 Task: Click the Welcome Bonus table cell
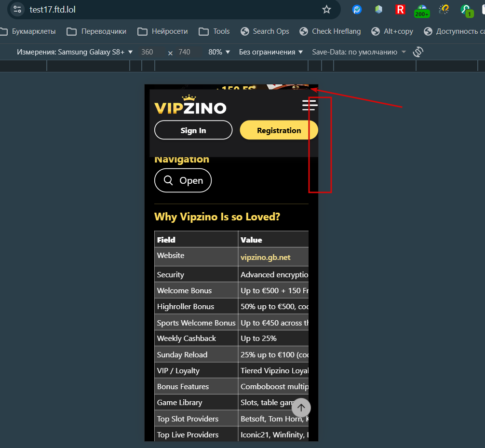coord(196,290)
